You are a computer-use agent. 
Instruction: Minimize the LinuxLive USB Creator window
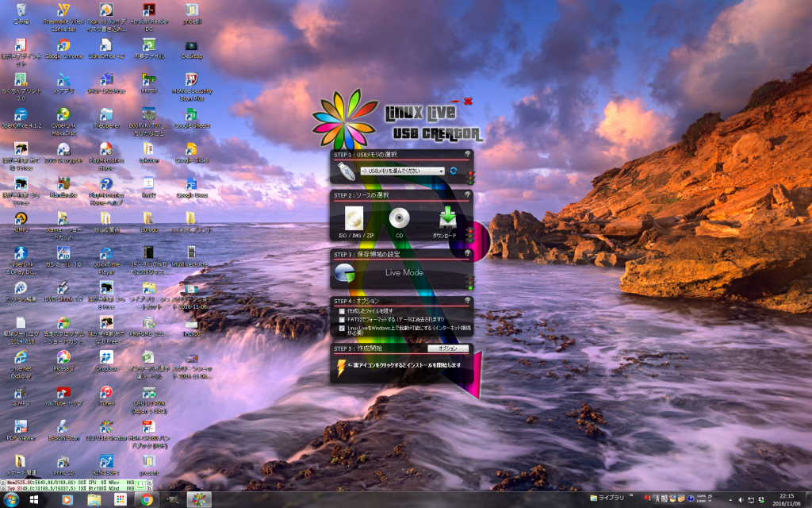coord(454,102)
